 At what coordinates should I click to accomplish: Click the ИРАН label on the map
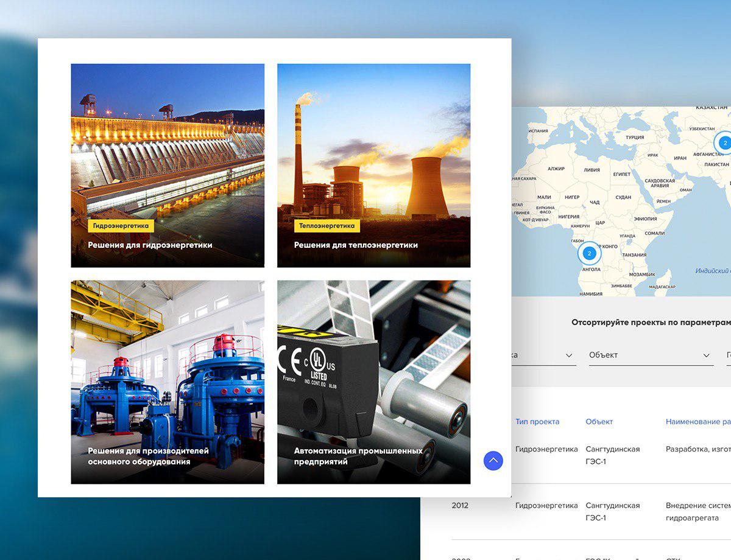pos(680,158)
